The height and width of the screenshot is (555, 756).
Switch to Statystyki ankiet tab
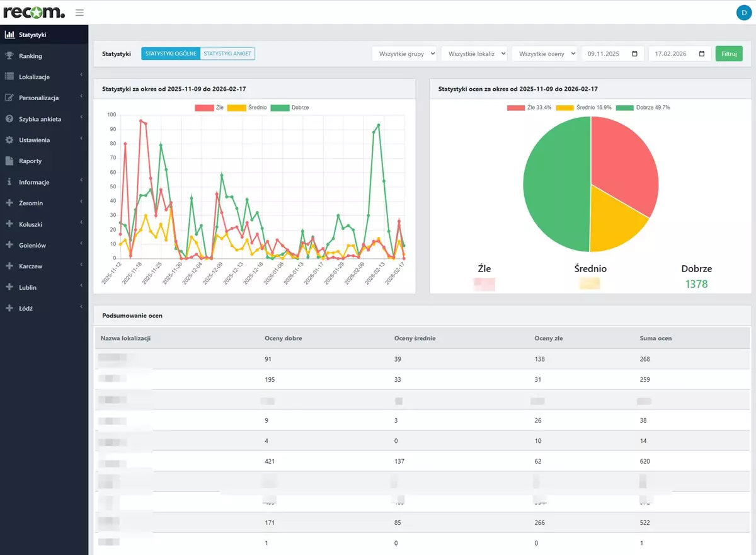pos(227,54)
